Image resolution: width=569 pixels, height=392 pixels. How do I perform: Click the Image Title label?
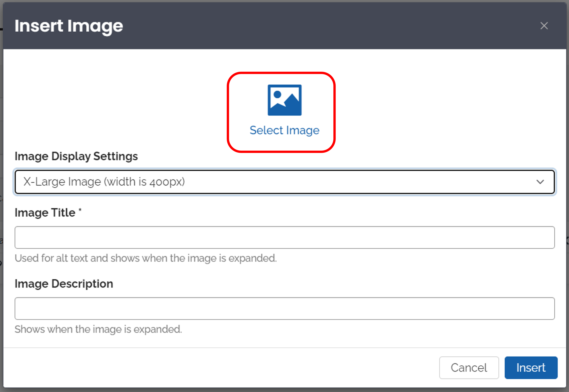point(45,212)
